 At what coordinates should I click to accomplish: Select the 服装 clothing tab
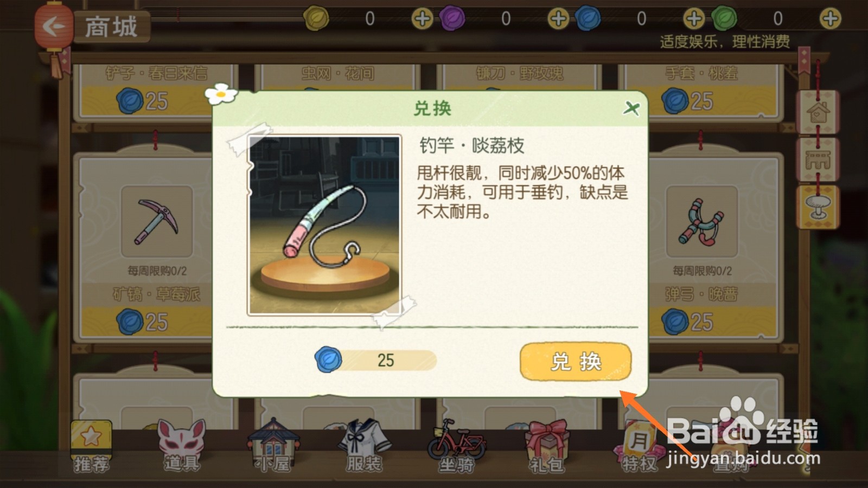(x=365, y=446)
